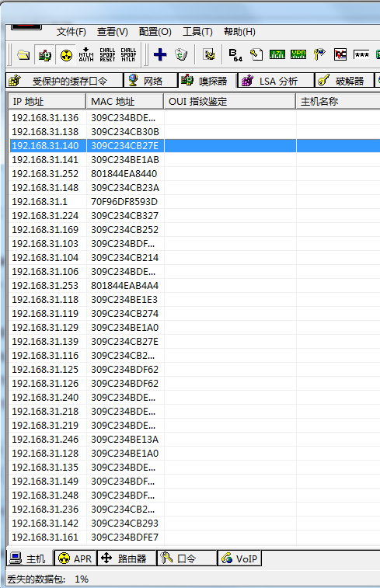Screen dimensions: 380x588
Task: Click the highlighted row 192.168.31.140
Action: point(194,145)
